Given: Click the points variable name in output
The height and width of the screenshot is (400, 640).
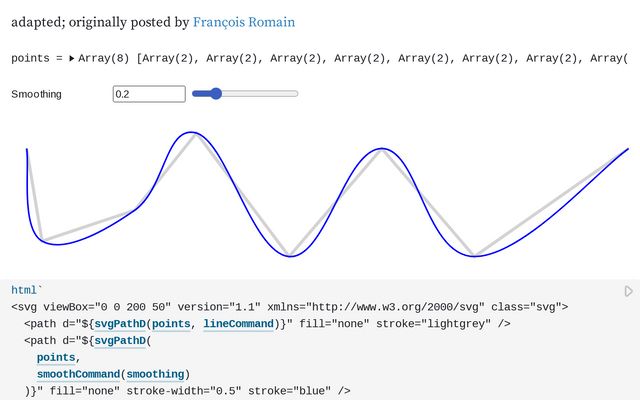Looking at the screenshot, I should [31, 59].
